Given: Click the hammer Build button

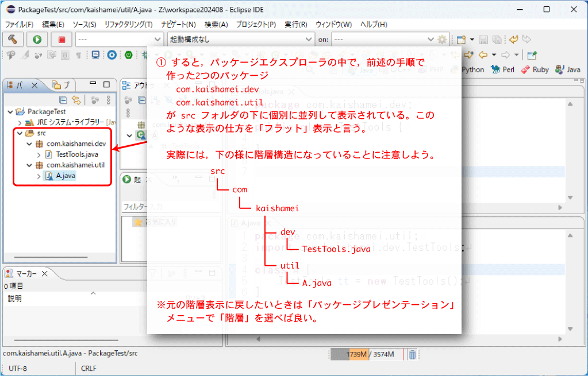Looking at the screenshot, I should tap(13, 40).
